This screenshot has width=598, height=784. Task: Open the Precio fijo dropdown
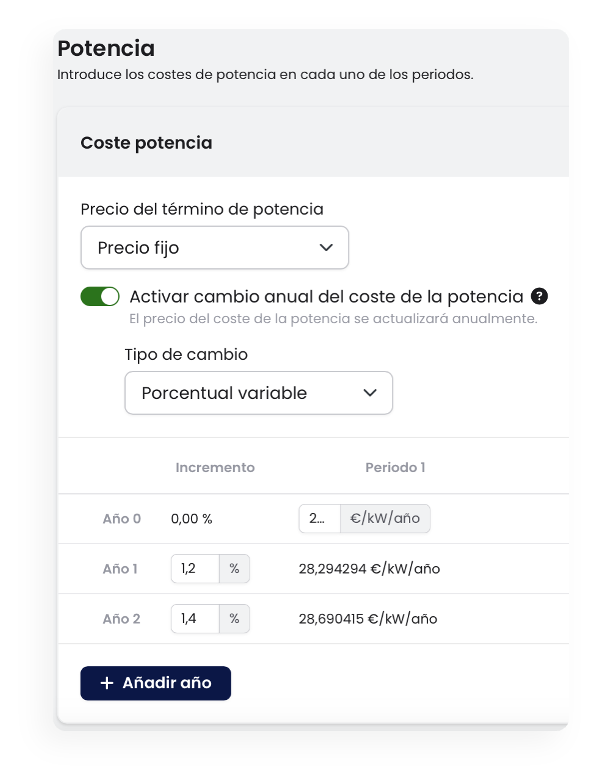[x=214, y=248]
